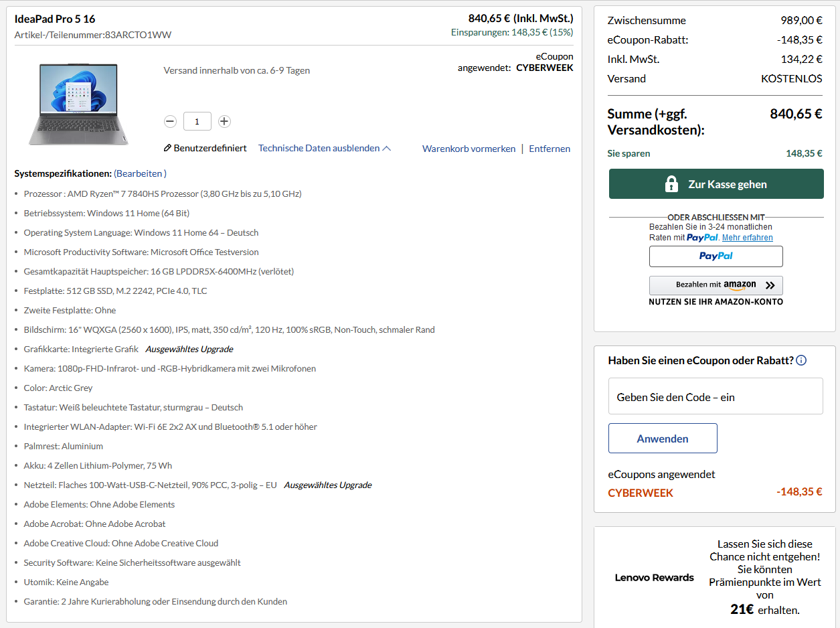Open IdeaPad Pro 5 16 product title
Image resolution: width=840 pixels, height=628 pixels.
pyautogui.click(x=55, y=19)
